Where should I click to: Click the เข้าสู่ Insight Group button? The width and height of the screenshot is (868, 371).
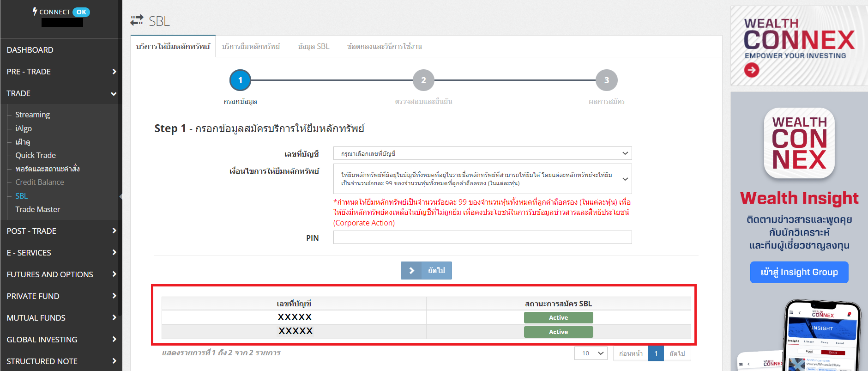tap(799, 272)
